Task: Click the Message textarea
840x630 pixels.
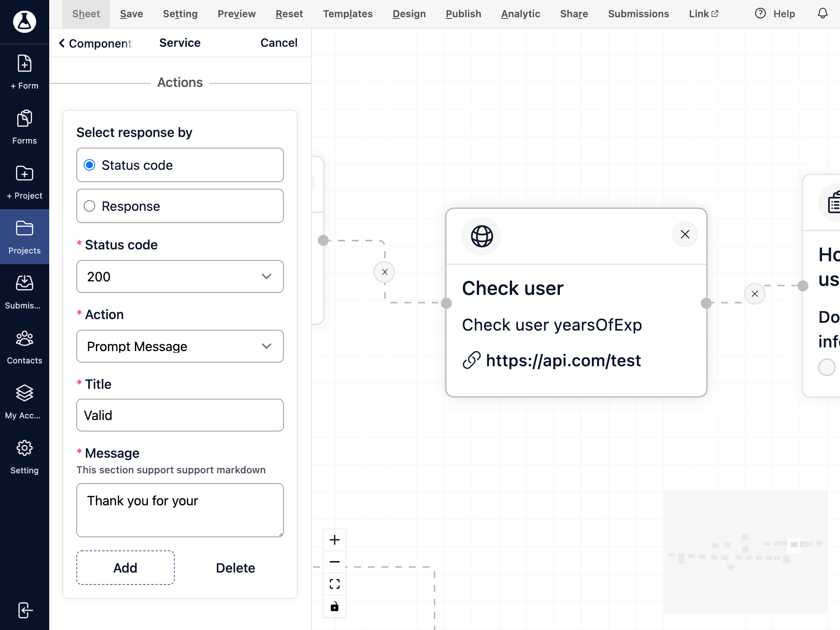Action: (180, 510)
